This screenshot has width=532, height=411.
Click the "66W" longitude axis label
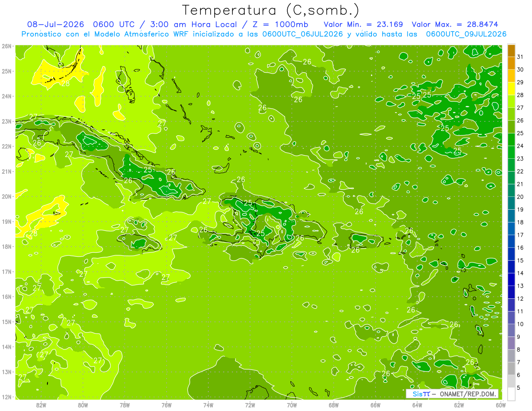375,405
